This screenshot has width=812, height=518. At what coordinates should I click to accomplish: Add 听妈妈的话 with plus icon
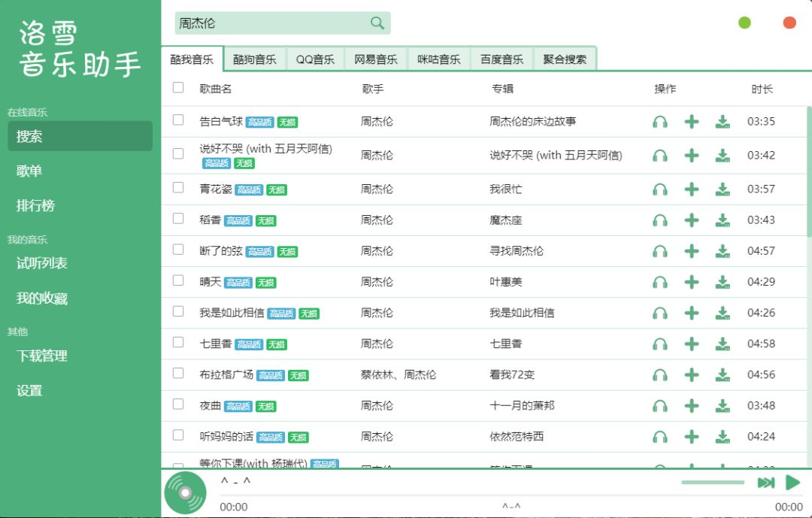click(692, 437)
